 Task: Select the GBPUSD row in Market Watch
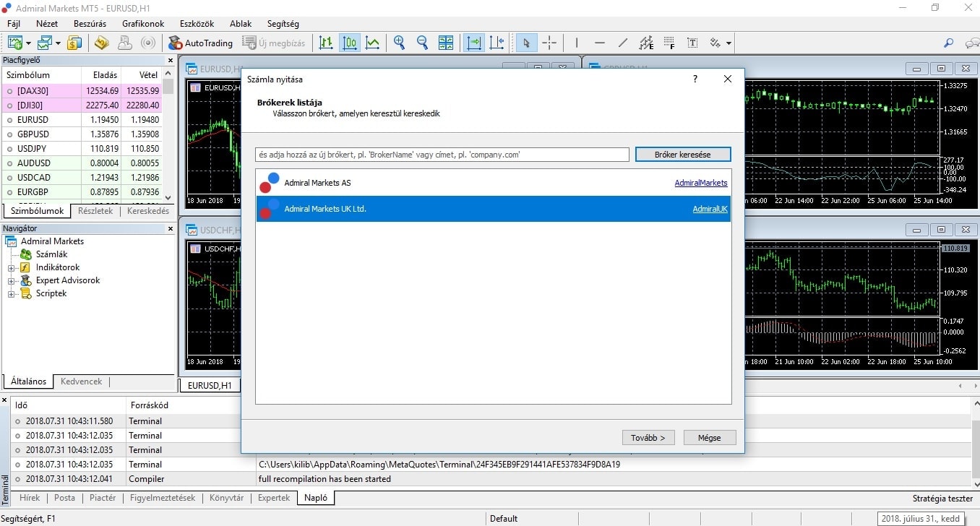(82, 134)
